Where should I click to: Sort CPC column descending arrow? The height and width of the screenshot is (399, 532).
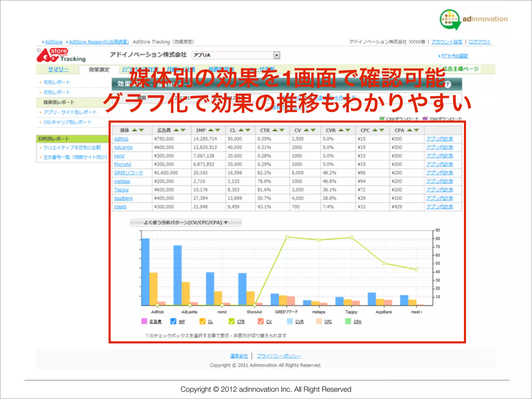[381, 130]
